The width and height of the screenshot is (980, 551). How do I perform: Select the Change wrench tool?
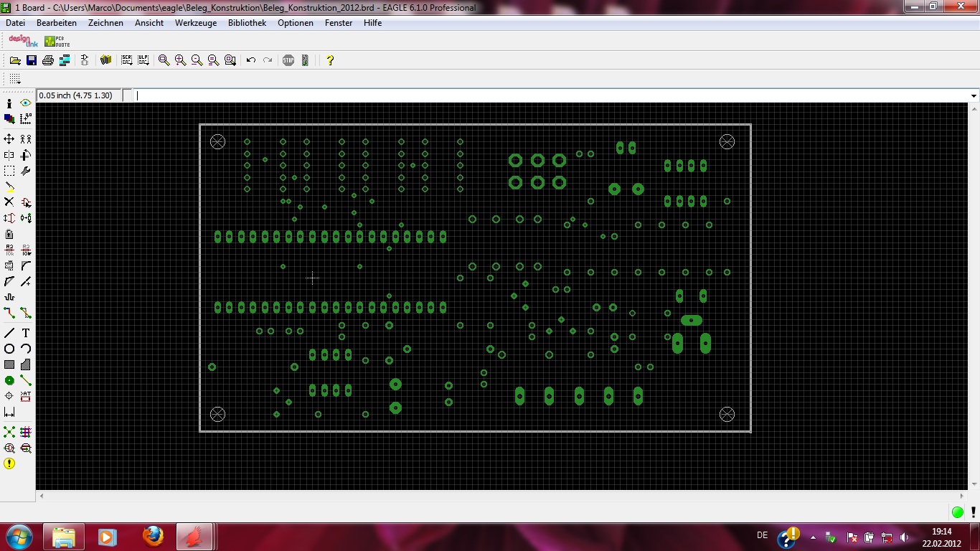click(x=26, y=171)
